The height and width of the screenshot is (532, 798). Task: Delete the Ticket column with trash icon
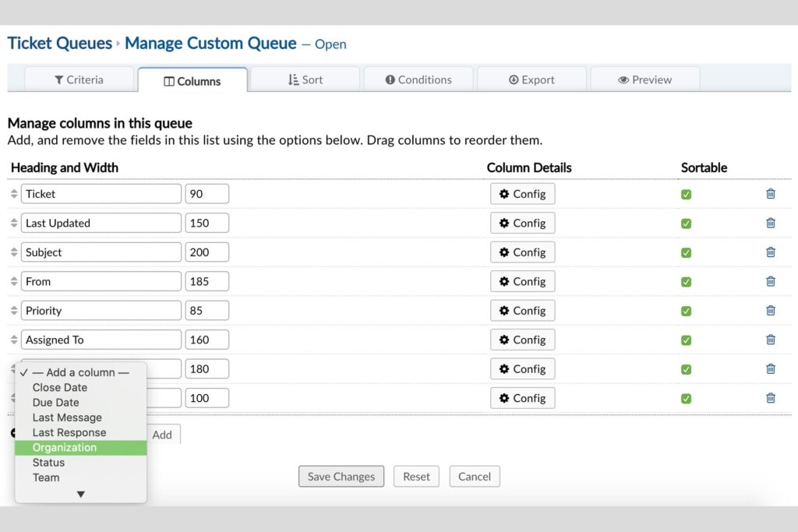770,194
